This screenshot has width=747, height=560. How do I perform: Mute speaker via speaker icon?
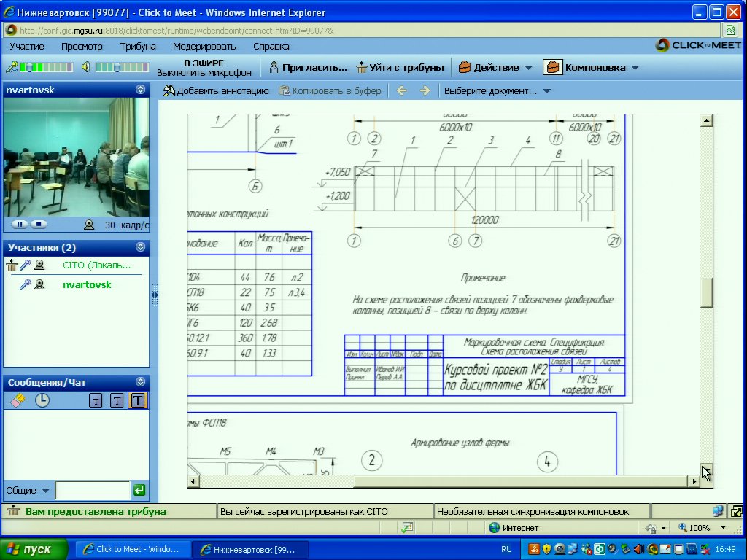point(86,67)
